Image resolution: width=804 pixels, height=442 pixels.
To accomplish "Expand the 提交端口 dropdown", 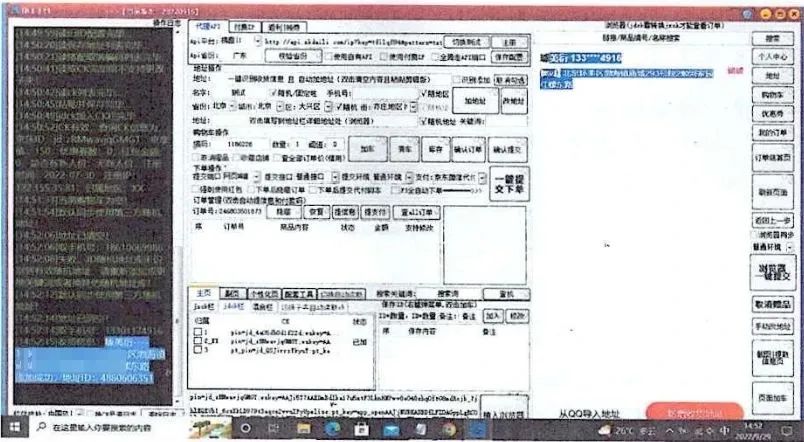I will click(256, 177).
